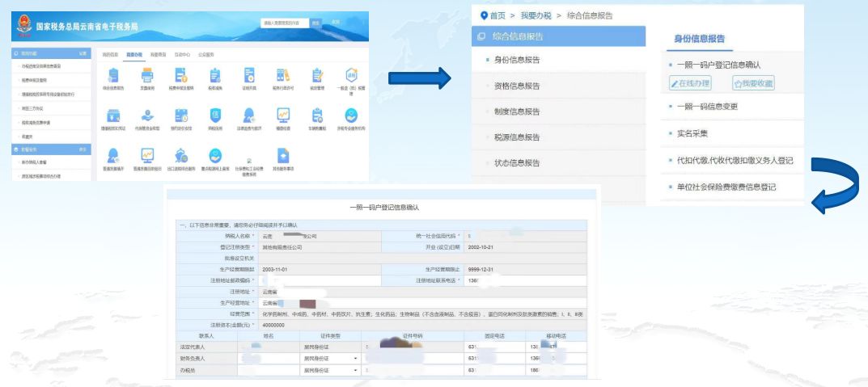The width and height of the screenshot is (868, 387).
Task: Click the 我要收藏 button
Action: tap(753, 83)
